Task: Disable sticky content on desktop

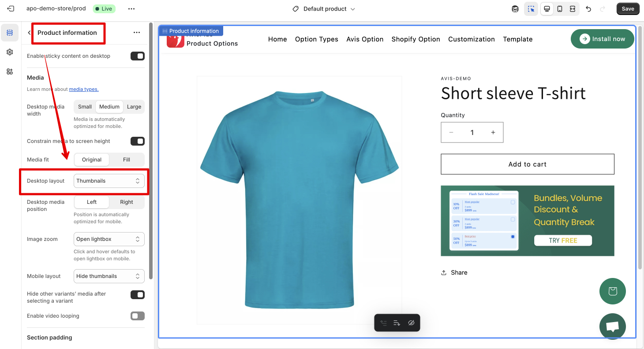Action: click(138, 56)
